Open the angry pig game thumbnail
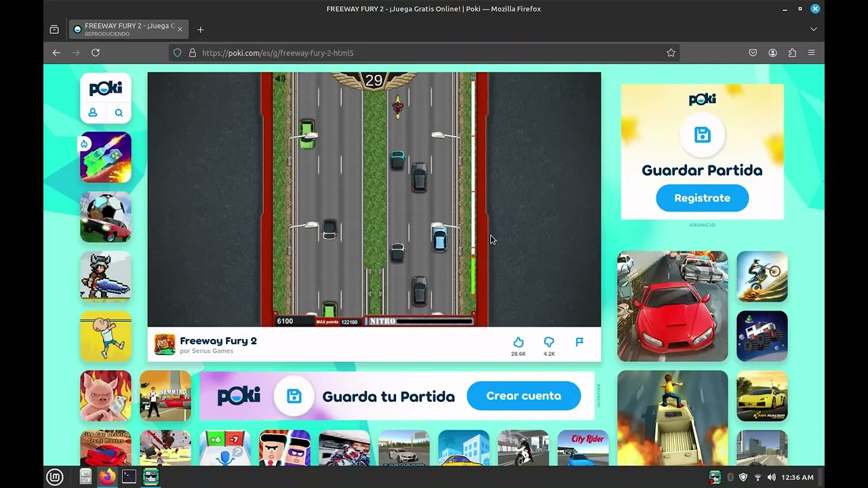The height and width of the screenshot is (488, 868). point(106,396)
